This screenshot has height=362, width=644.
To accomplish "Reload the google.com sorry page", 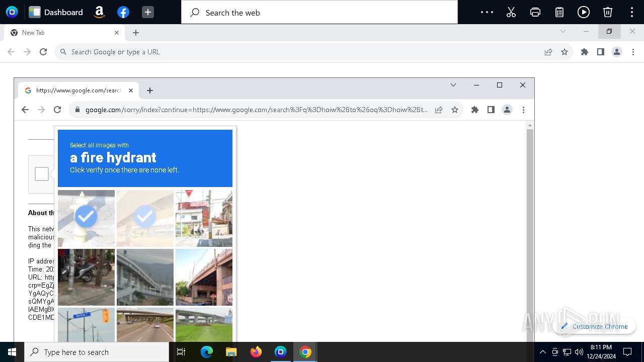I will 57,110.
